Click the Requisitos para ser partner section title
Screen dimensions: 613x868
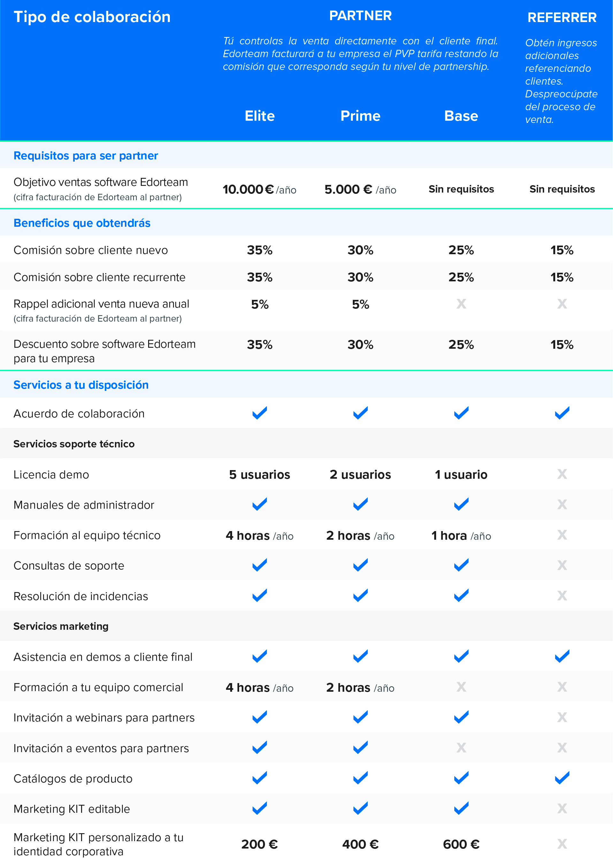coord(86,156)
